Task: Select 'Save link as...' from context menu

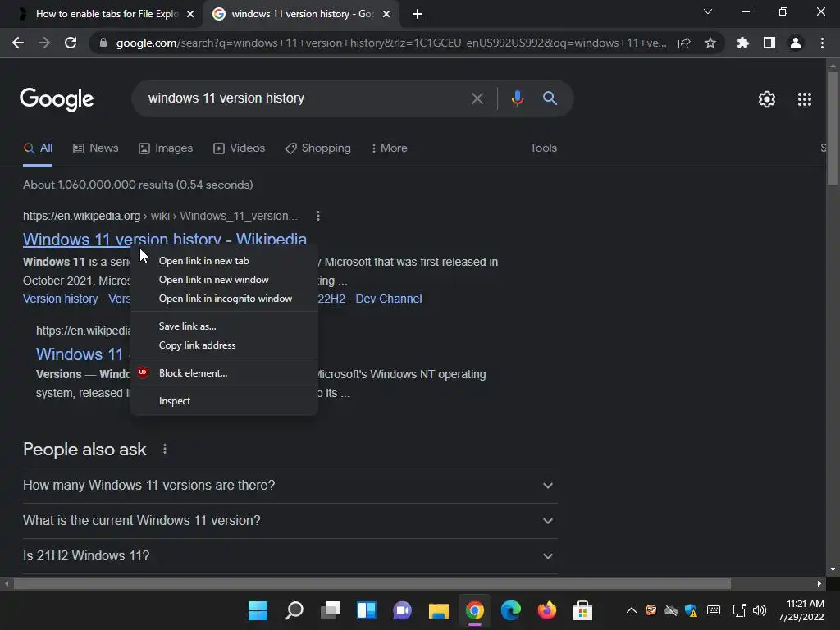Action: tap(224, 326)
